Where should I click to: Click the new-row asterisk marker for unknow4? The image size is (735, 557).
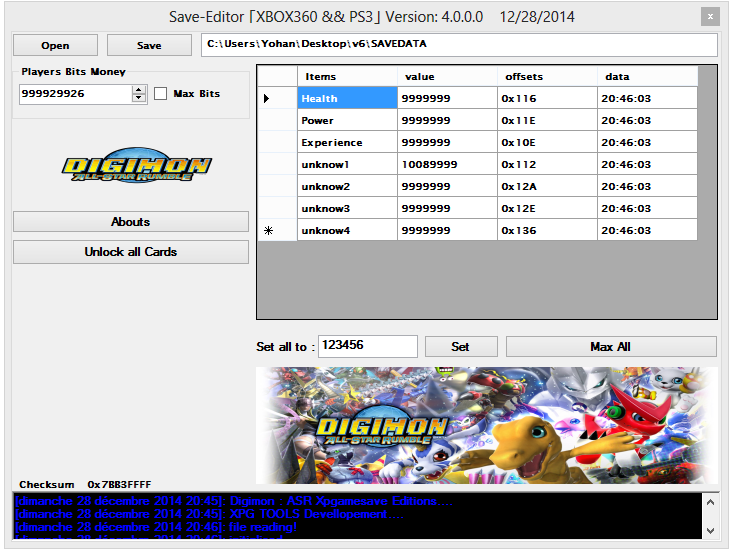point(268,231)
